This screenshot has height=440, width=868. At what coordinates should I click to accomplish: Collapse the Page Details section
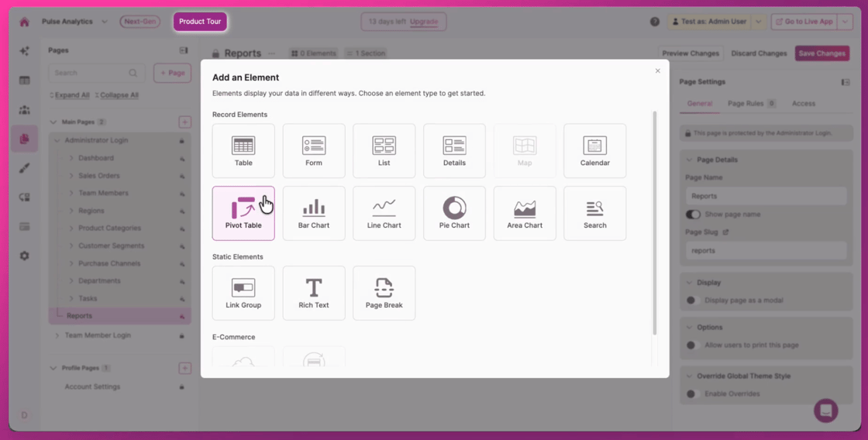point(689,160)
